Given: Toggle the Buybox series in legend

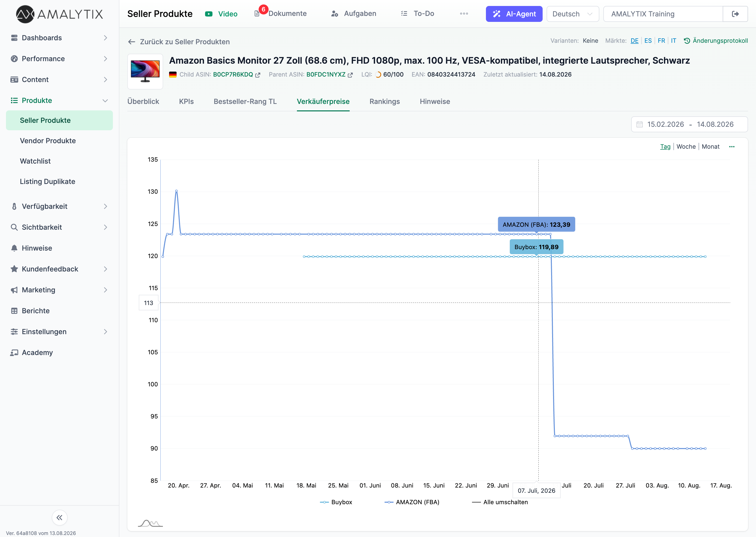Looking at the screenshot, I should pyautogui.click(x=336, y=502).
